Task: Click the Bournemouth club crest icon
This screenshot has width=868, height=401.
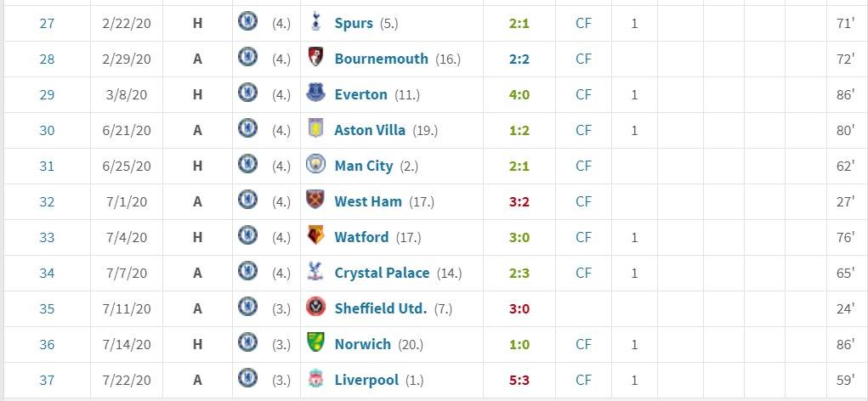Action: coord(316,59)
